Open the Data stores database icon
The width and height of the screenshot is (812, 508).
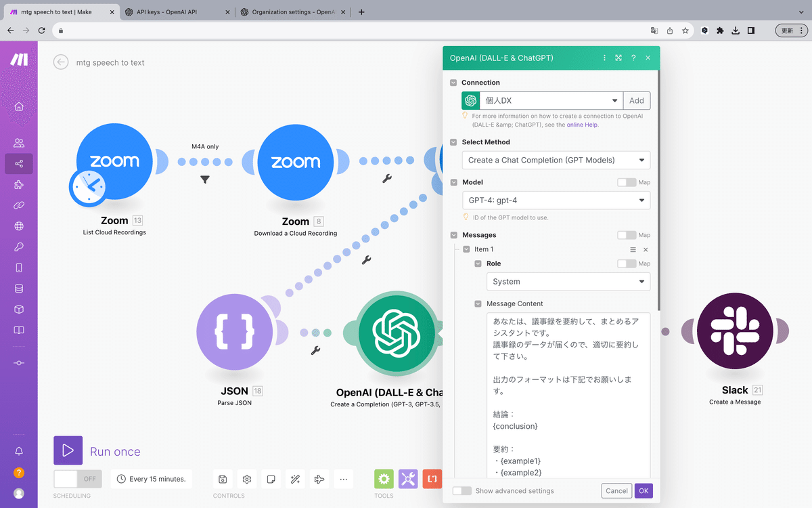click(18, 289)
